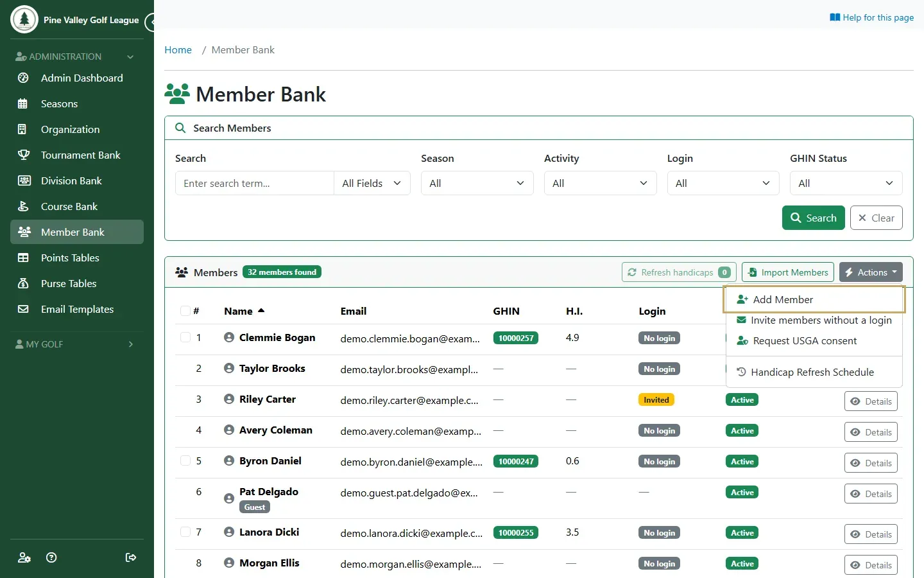The height and width of the screenshot is (578, 924).
Task: Open the Organization page
Action: tap(77, 129)
